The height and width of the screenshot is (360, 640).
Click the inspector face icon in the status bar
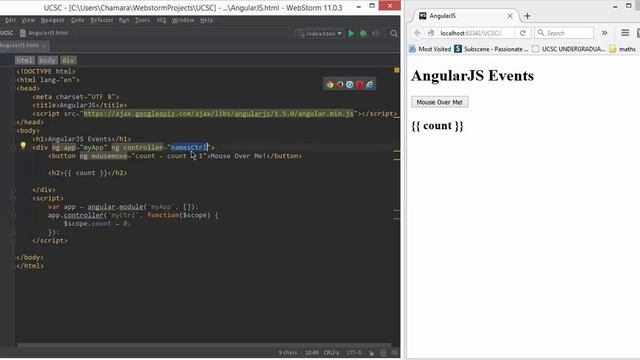[383, 353]
